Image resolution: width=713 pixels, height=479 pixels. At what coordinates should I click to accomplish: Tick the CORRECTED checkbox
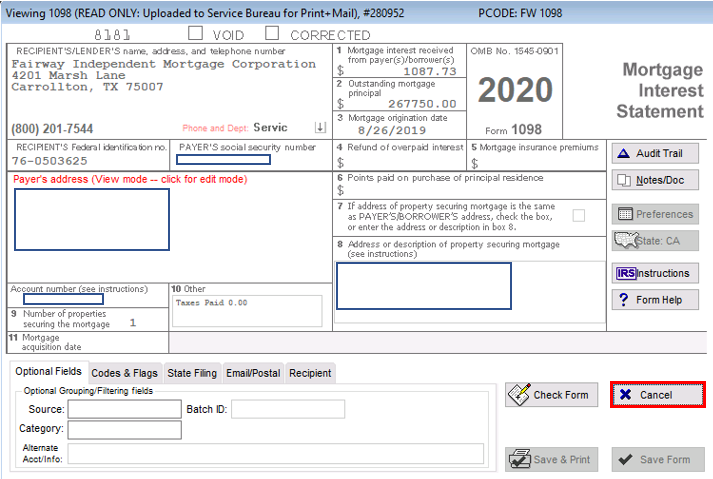[272, 33]
